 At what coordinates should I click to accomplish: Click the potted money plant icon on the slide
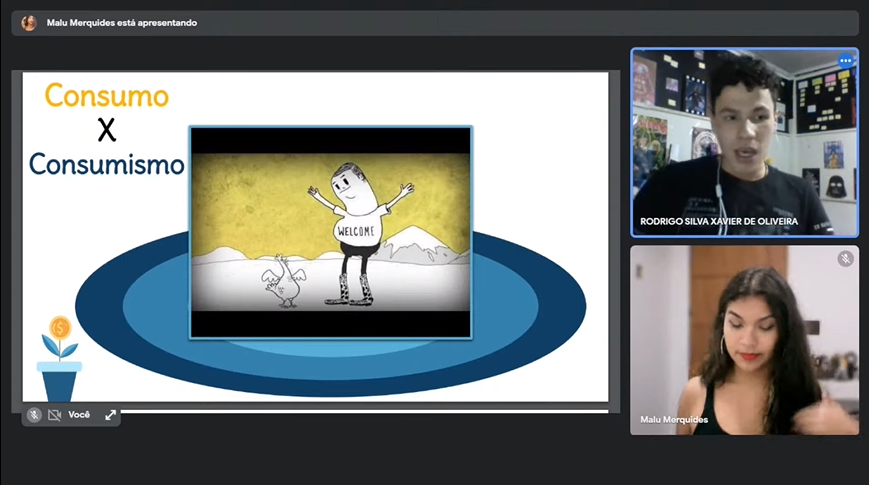click(x=59, y=360)
